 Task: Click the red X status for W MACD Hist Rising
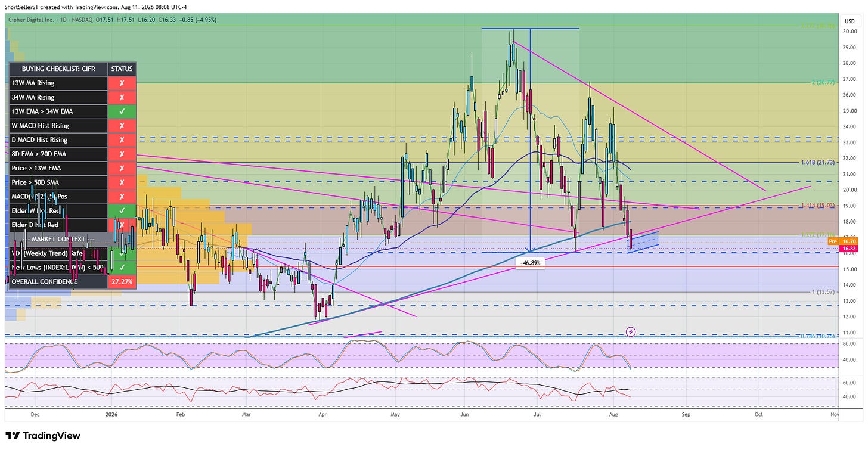122,126
